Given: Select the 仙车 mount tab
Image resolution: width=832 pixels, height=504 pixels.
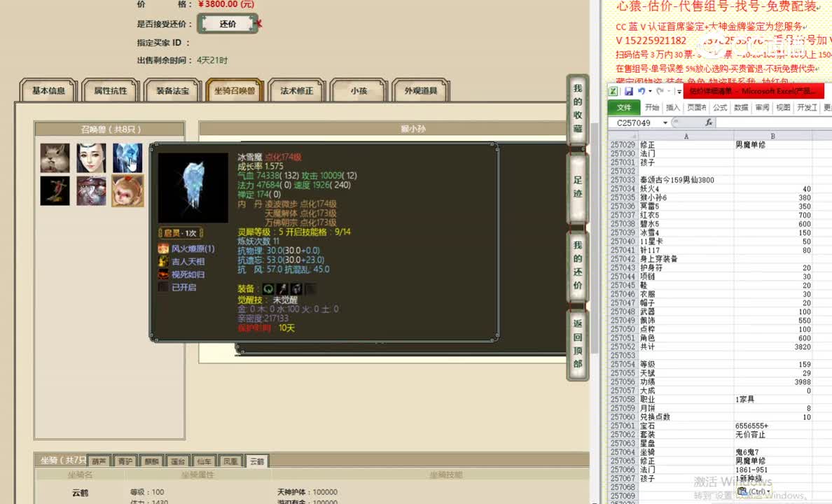Looking at the screenshot, I should (204, 461).
